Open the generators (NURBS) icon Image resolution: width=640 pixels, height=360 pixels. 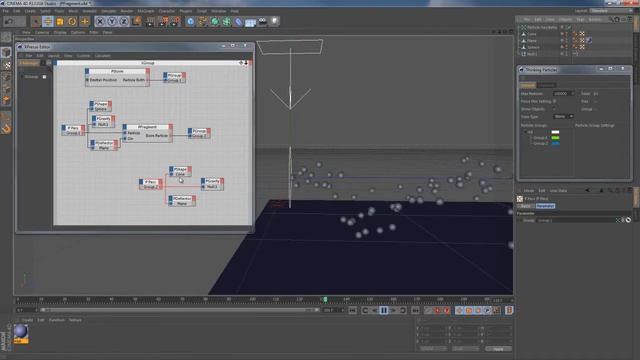click(x=215, y=21)
